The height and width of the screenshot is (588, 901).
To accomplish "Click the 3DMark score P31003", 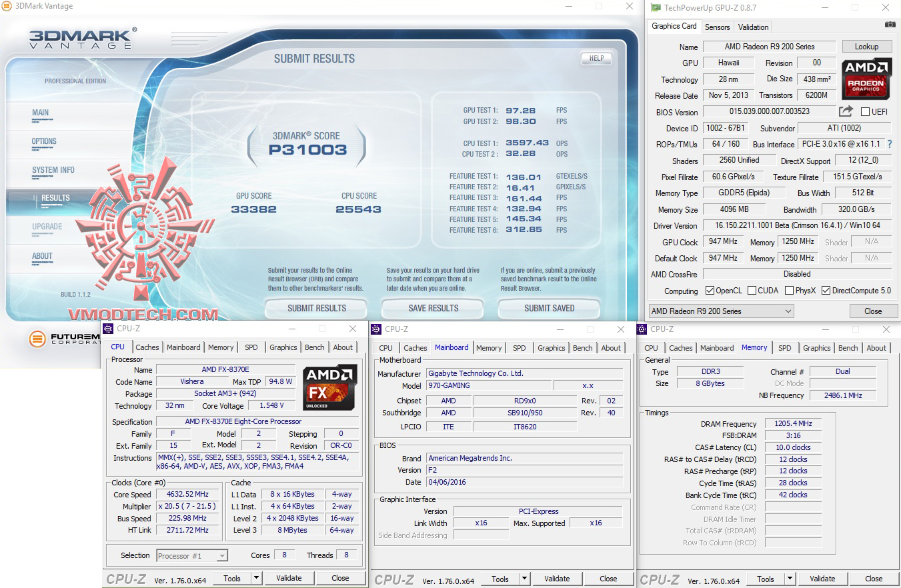I will [x=307, y=150].
